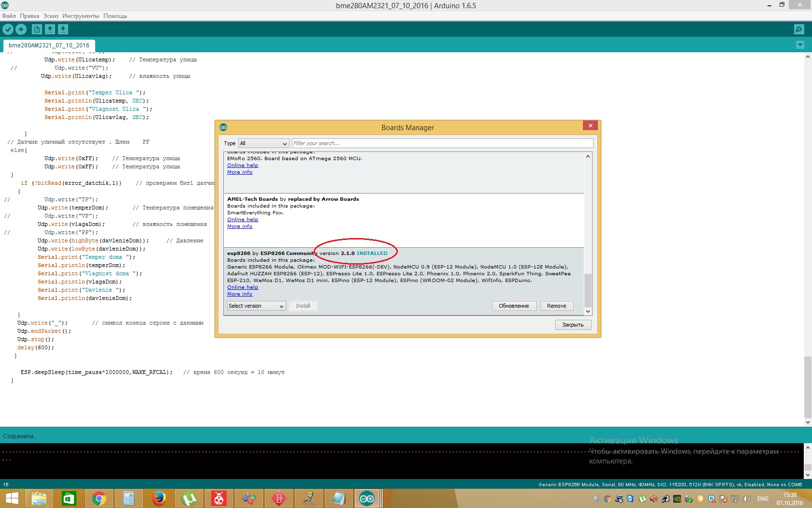Click the Filter your search field
Viewport: 812px width, 508px height.
[x=442, y=143]
